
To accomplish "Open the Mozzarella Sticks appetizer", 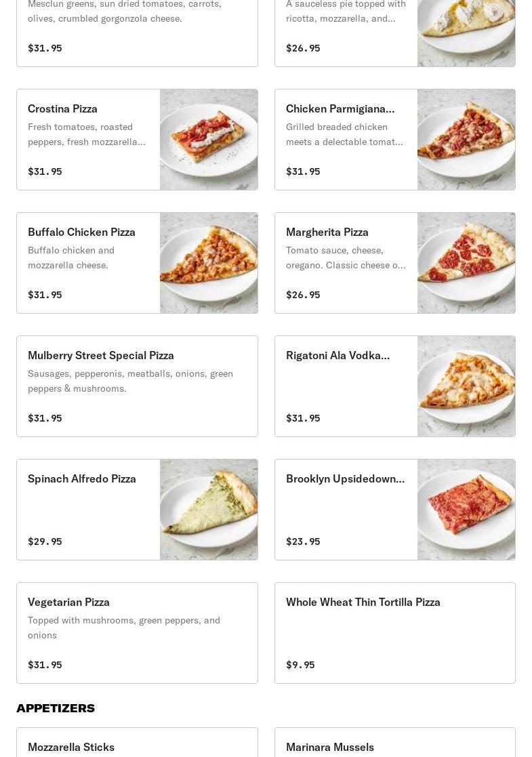I will pyautogui.click(x=71, y=747).
